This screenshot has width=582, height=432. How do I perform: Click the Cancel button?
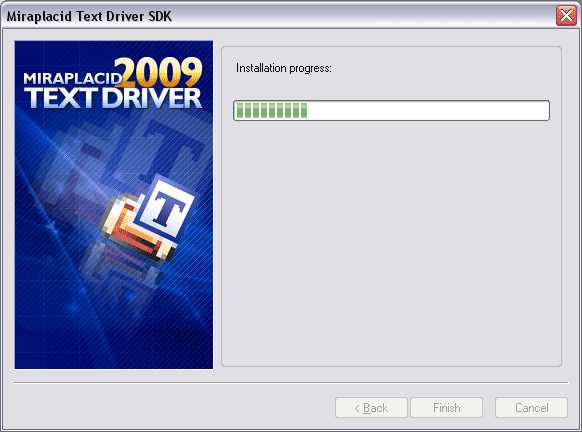click(x=531, y=408)
